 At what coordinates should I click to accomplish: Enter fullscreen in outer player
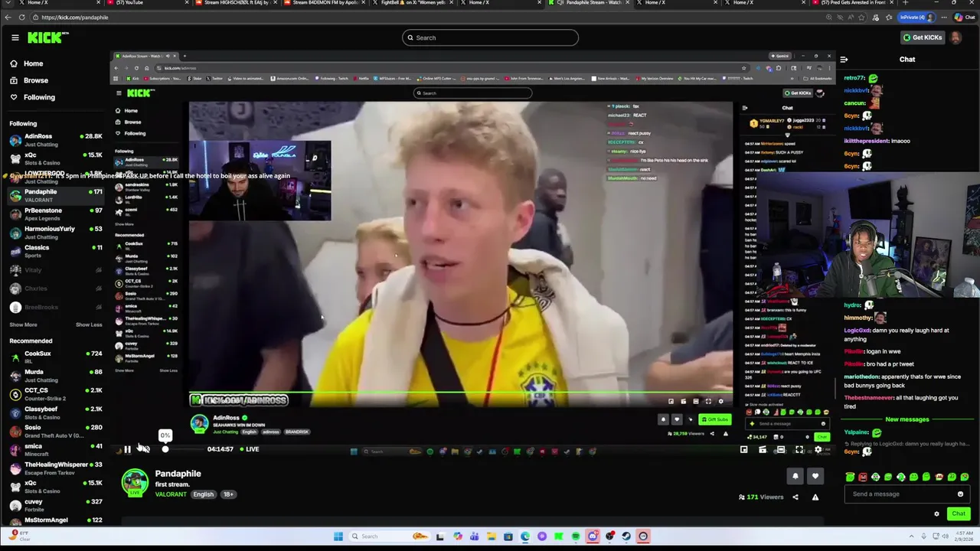(x=799, y=450)
